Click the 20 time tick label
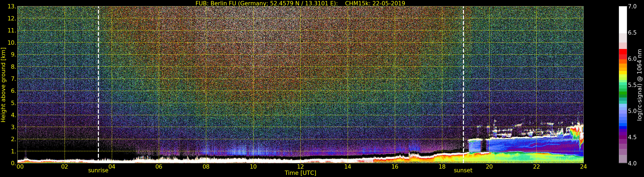Screen dimensions: 644x177 [x=489, y=167]
